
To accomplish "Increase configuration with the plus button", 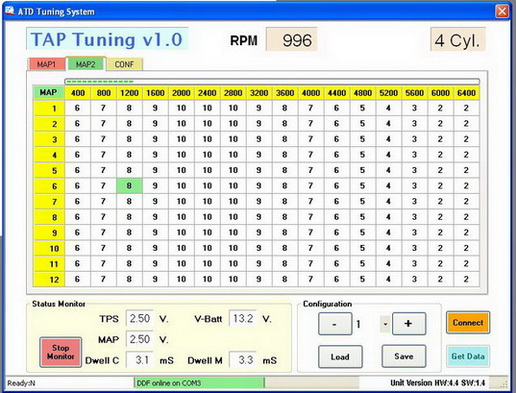I will tap(409, 323).
